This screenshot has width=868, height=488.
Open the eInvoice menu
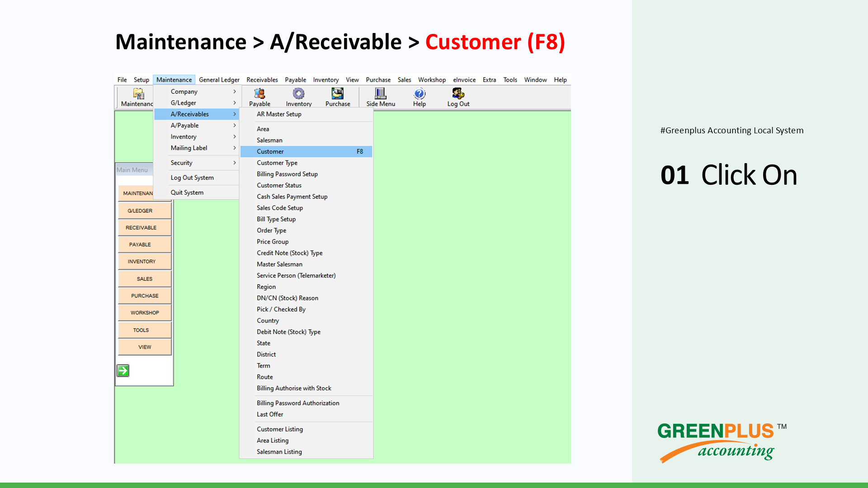click(x=464, y=80)
